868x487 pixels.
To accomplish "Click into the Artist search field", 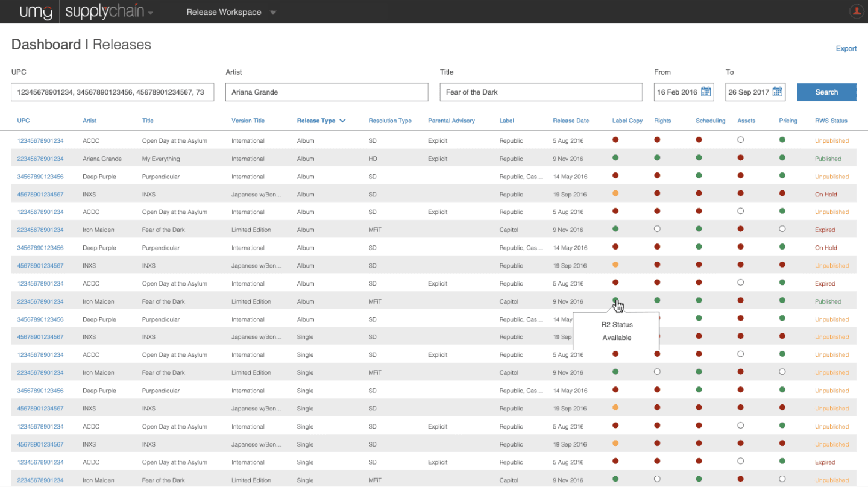I will 327,92.
